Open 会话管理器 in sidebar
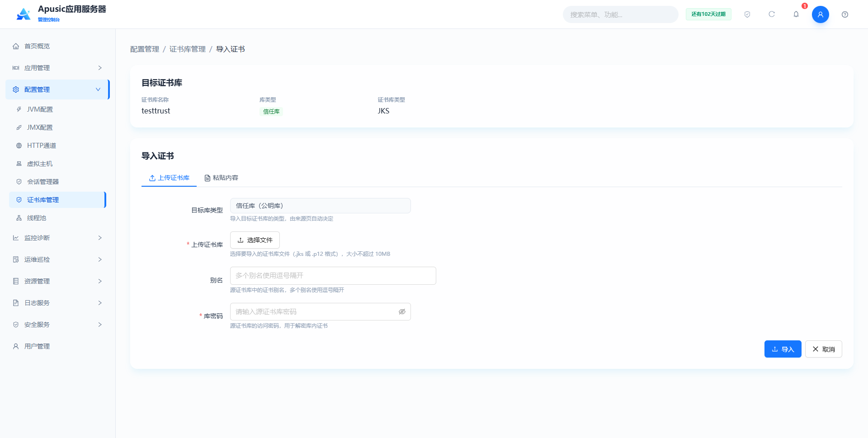 tap(58, 182)
